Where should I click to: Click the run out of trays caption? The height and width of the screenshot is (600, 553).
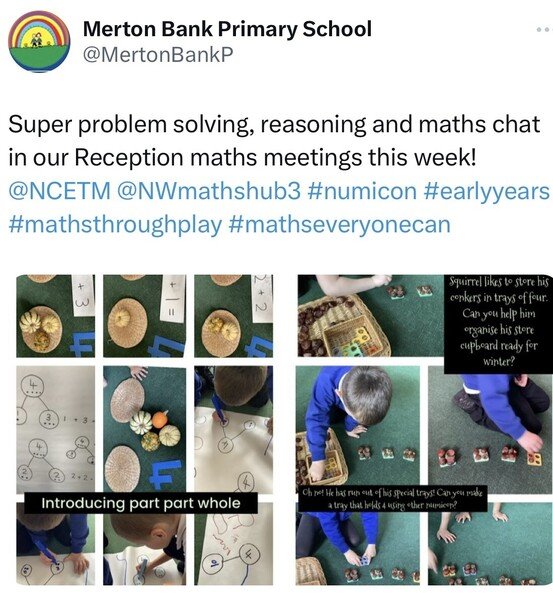(x=393, y=499)
